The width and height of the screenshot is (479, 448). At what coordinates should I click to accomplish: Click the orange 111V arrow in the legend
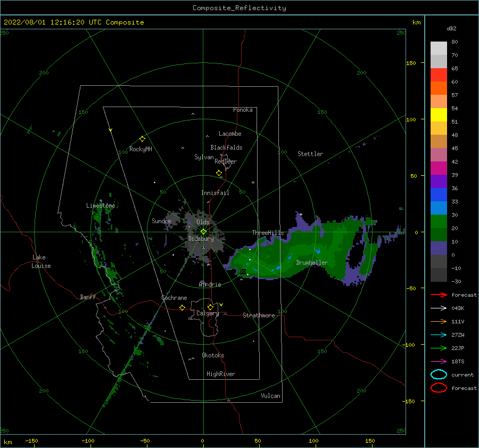(x=439, y=321)
